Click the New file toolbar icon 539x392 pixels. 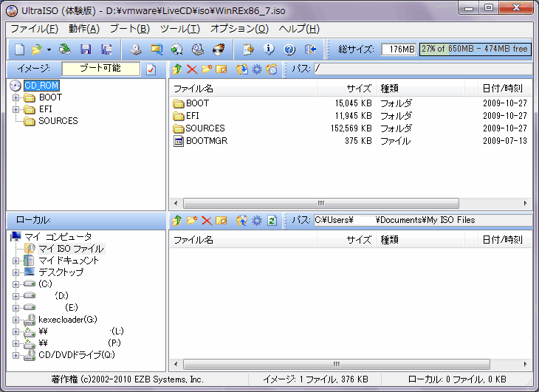click(x=19, y=49)
